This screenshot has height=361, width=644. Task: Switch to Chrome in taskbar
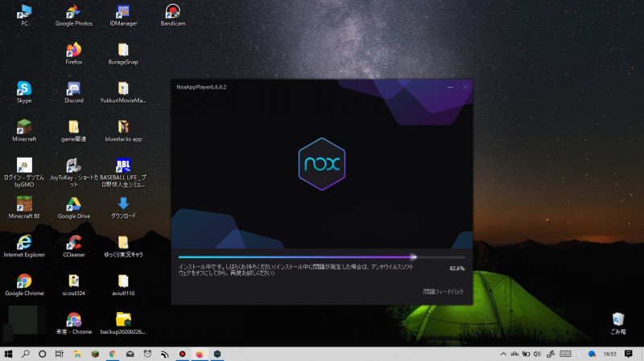(x=112, y=354)
